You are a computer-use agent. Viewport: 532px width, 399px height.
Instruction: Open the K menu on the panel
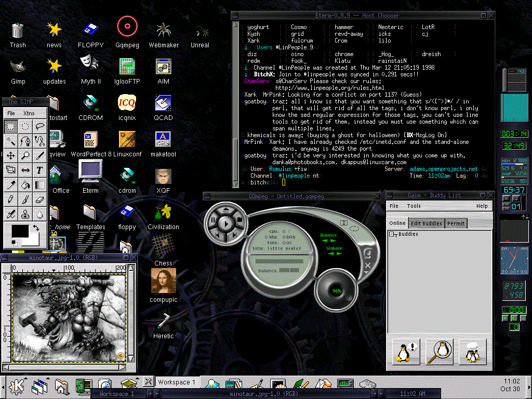(16, 387)
